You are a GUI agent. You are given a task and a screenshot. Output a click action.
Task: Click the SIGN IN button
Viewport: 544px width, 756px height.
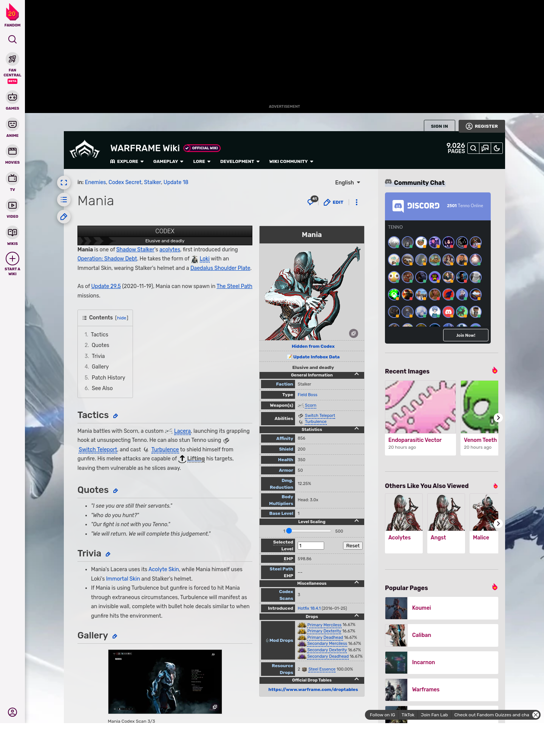[x=439, y=126]
